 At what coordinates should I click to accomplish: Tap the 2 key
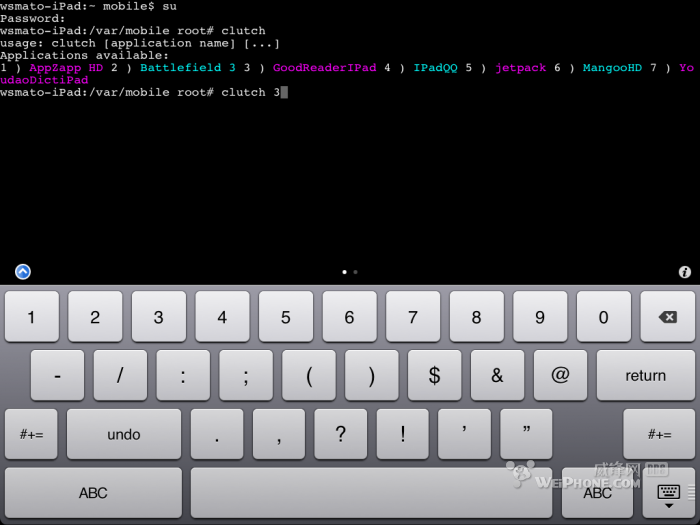point(95,317)
